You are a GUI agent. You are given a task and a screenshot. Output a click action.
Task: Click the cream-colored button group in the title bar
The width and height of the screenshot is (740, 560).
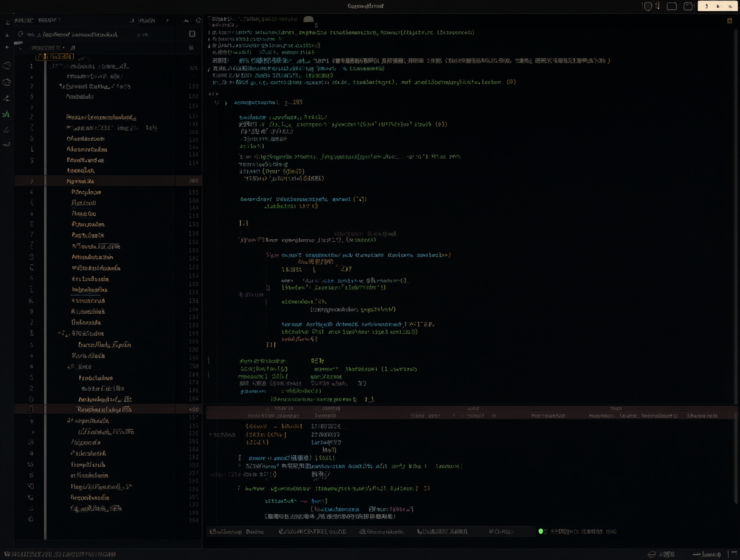(x=717, y=6)
